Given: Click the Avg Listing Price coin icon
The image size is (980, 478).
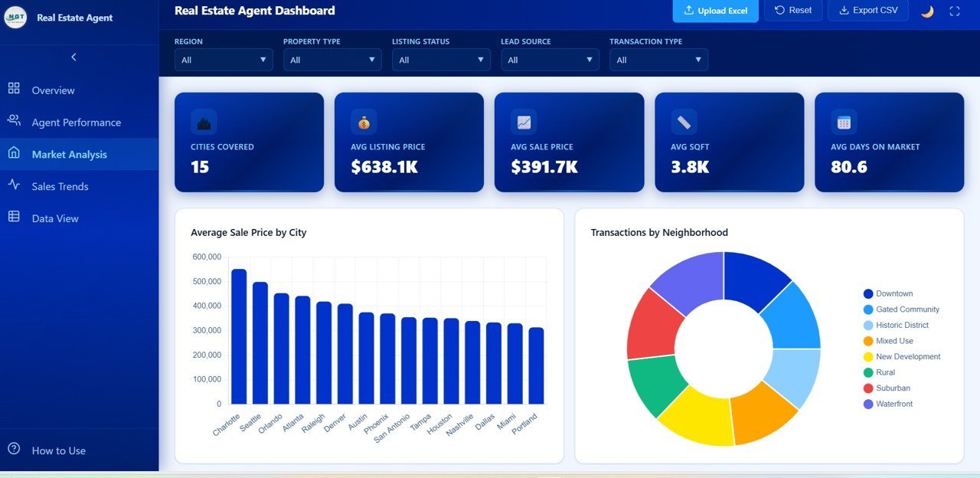Looking at the screenshot, I should click(x=363, y=121).
